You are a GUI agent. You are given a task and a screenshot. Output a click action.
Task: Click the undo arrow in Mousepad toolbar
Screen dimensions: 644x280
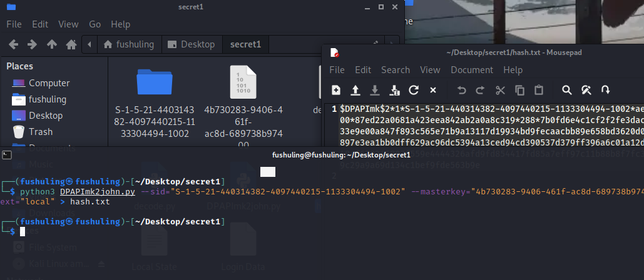click(x=462, y=90)
